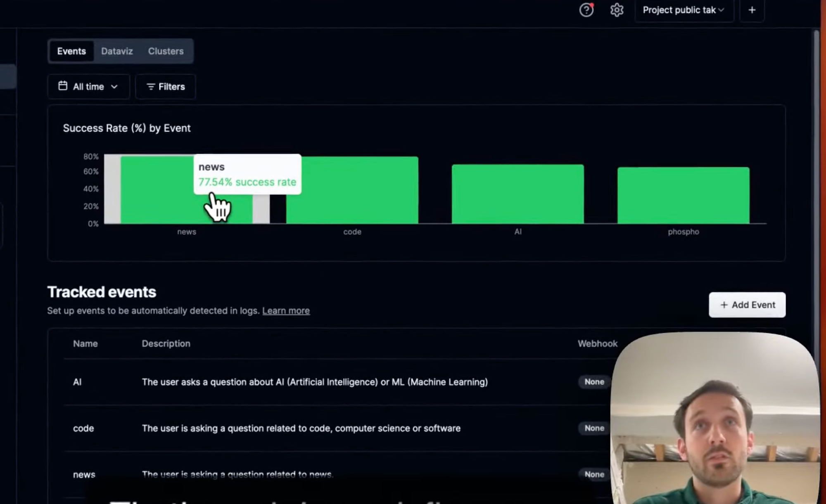Click the calendar icon on the date filter
Viewport: 826px width, 504px height.
point(63,86)
